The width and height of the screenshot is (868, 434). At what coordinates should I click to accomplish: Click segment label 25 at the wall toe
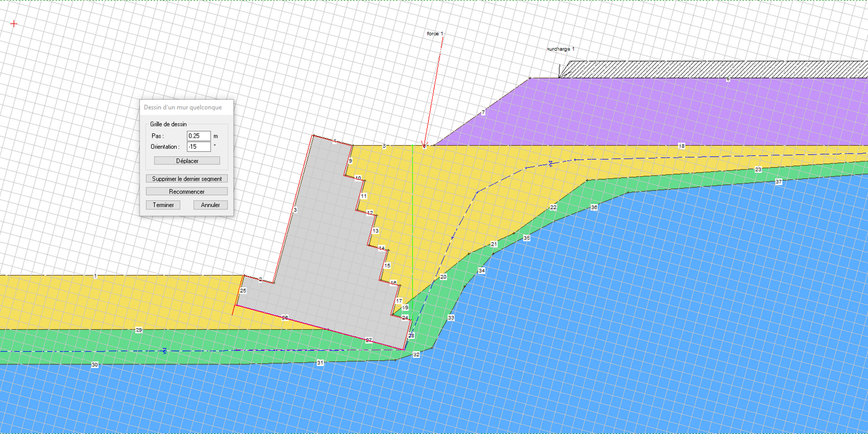[243, 291]
